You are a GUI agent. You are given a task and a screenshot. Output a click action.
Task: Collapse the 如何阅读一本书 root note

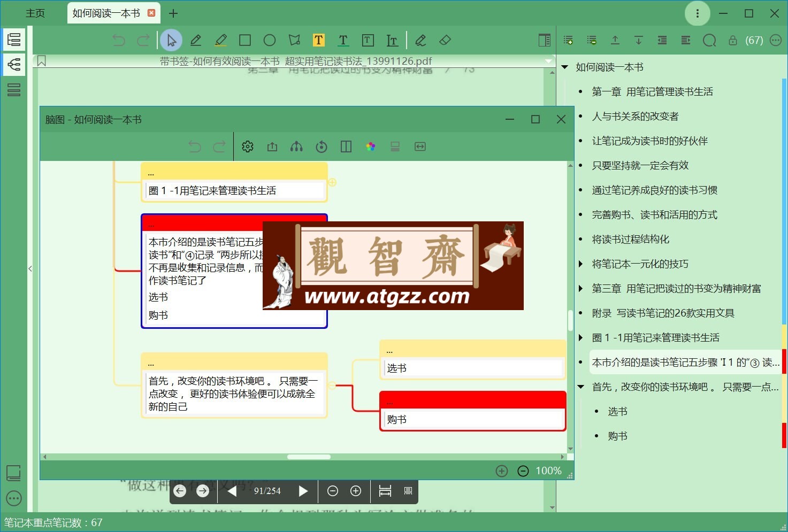coord(565,67)
